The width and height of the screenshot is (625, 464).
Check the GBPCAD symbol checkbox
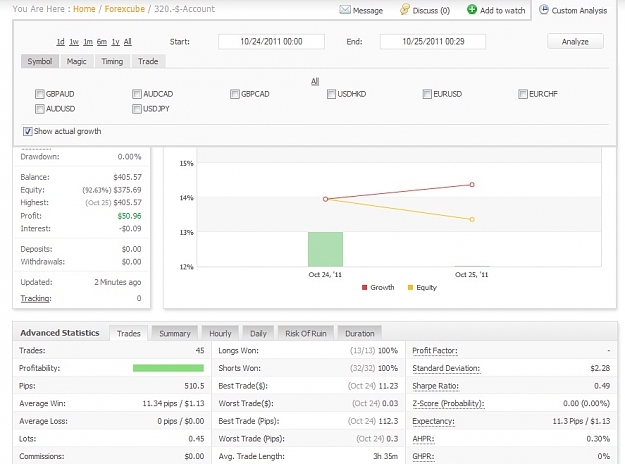(x=235, y=94)
